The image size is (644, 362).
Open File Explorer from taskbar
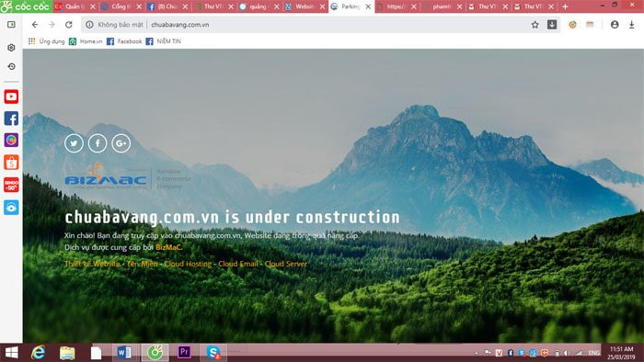pyautogui.click(x=67, y=353)
